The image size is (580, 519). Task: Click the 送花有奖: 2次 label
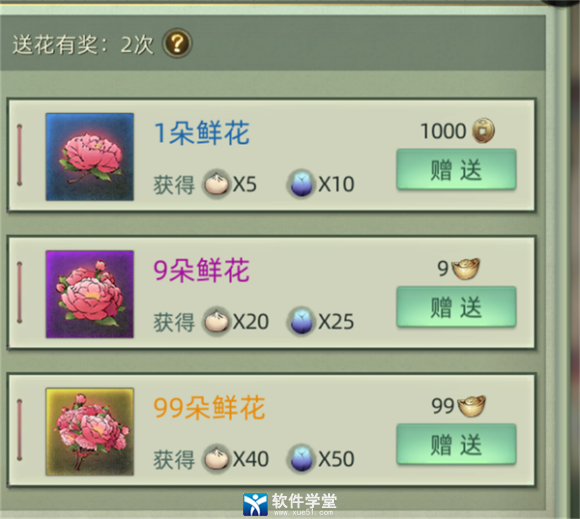click(x=83, y=45)
